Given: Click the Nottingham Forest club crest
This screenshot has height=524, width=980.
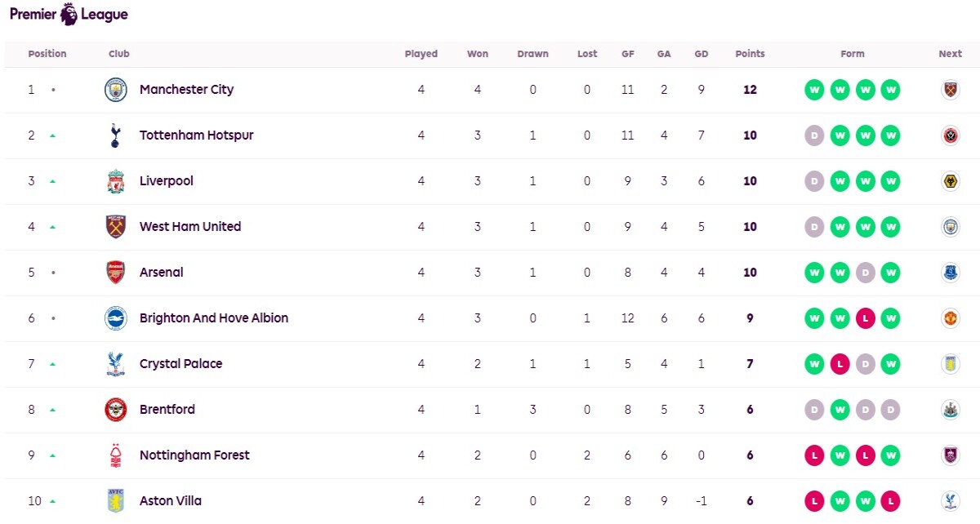Looking at the screenshot, I should pos(116,455).
